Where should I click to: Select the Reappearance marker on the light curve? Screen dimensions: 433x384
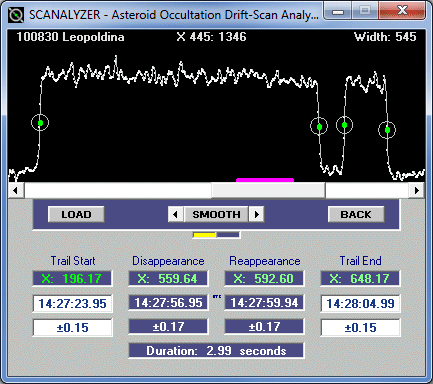pyautogui.click(x=344, y=125)
